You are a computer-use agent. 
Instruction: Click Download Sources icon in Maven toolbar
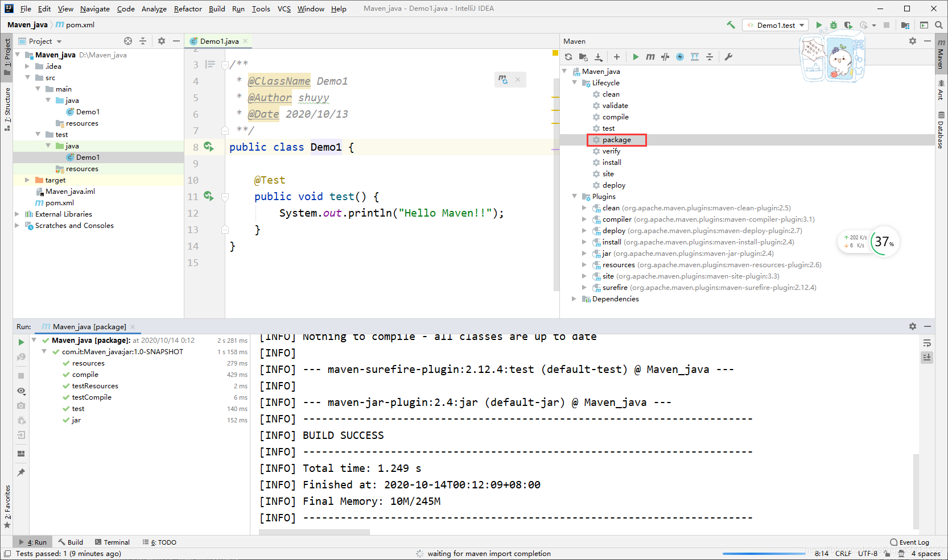pos(599,57)
